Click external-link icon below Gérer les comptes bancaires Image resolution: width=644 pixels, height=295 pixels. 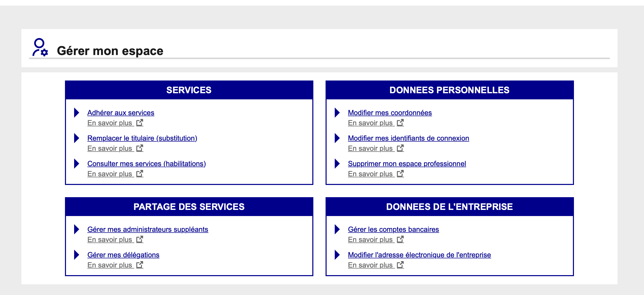(400, 239)
